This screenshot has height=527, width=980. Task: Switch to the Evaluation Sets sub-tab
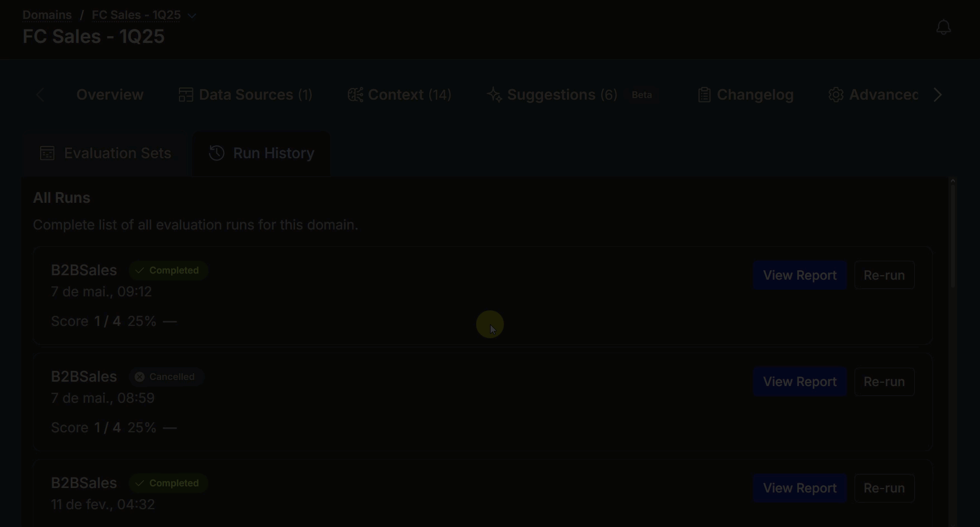tap(105, 153)
